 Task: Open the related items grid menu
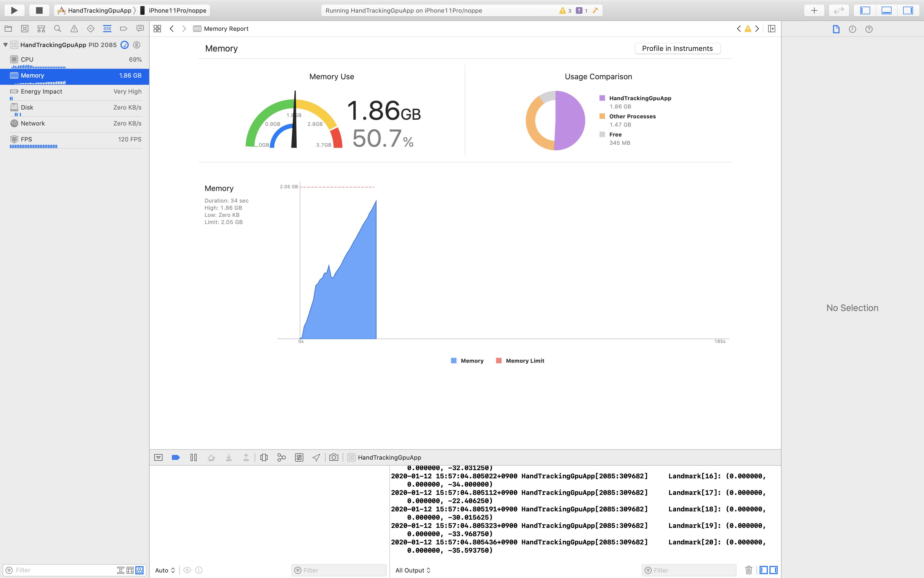pos(157,29)
